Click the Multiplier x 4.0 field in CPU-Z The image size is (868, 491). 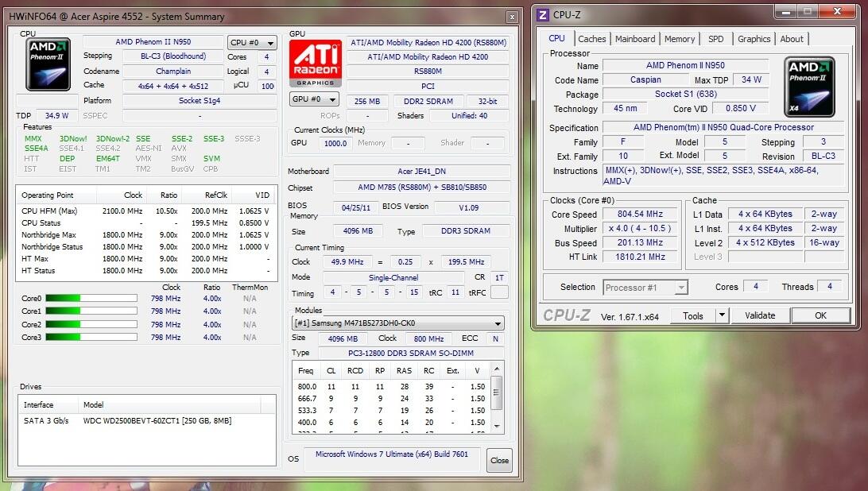[640, 229]
